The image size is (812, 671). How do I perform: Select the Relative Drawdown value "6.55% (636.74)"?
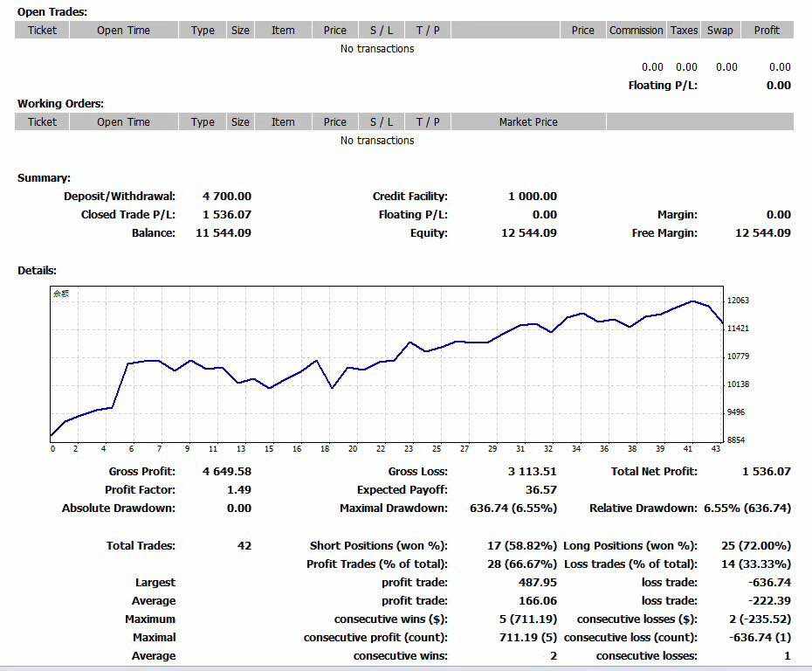tap(747, 508)
